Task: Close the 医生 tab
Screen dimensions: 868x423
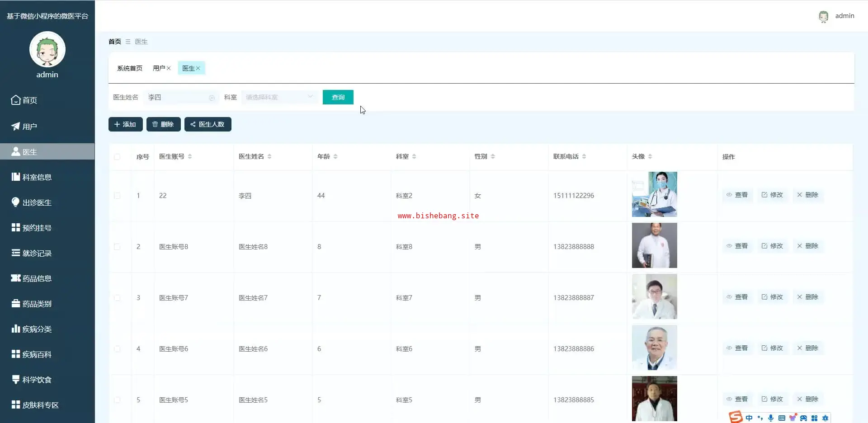Action: click(198, 68)
